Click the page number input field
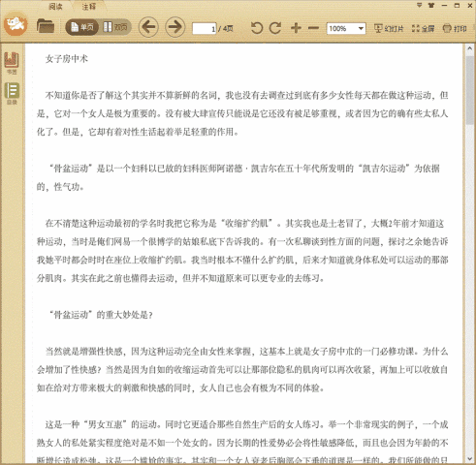The width and height of the screenshot is (476, 465). pos(205,29)
